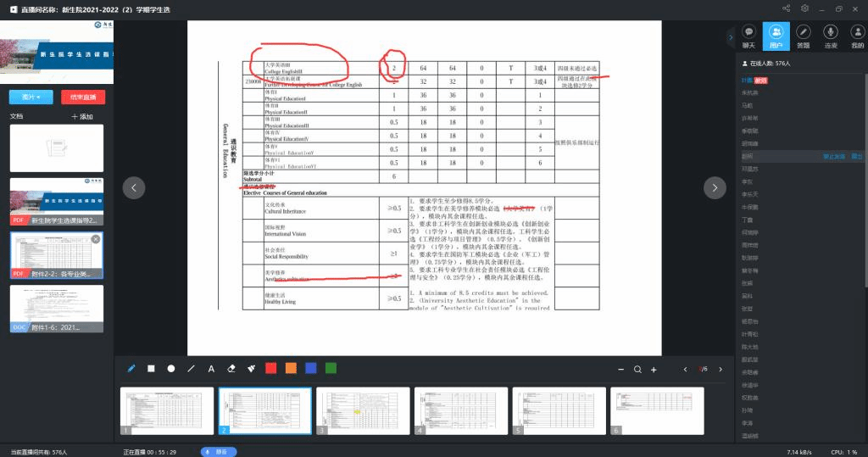Open the share icon in title bar
This screenshot has width=868, height=457.
787,8
